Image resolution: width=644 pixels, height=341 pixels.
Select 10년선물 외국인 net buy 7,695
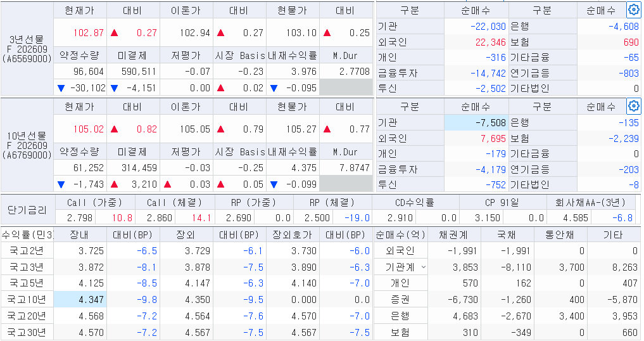click(x=493, y=139)
